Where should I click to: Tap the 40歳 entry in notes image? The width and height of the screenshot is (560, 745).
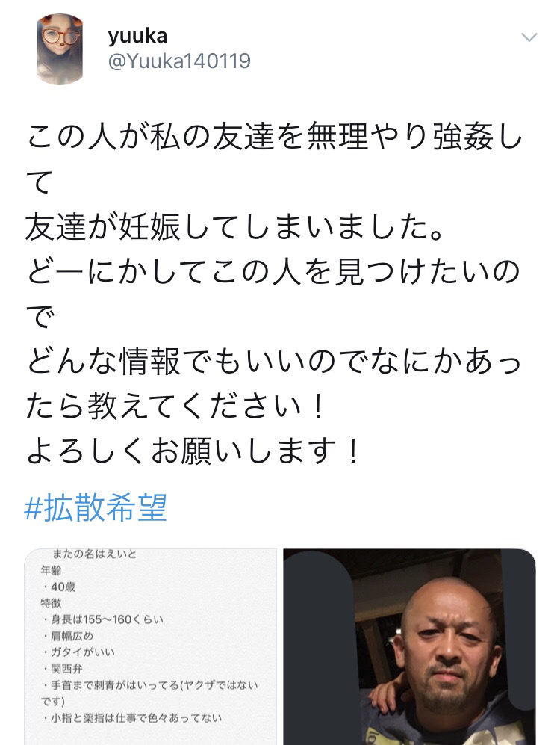(x=60, y=587)
